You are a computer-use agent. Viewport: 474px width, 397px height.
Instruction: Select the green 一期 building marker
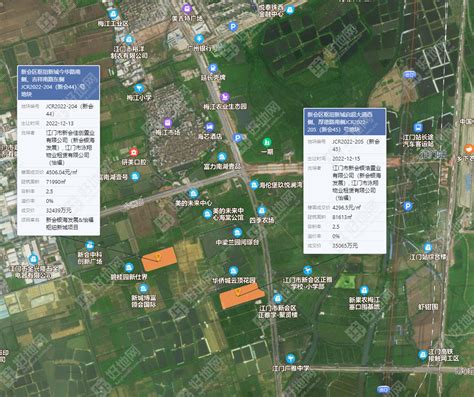click(267, 142)
